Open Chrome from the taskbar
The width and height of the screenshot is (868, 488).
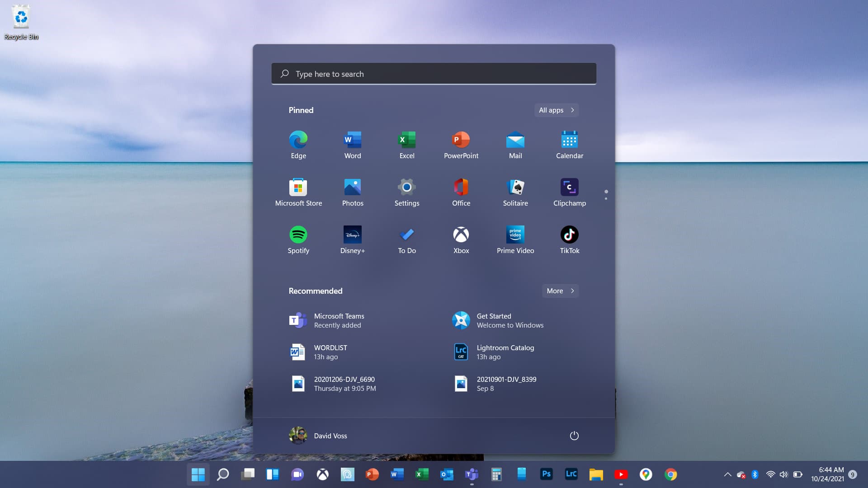click(x=670, y=474)
